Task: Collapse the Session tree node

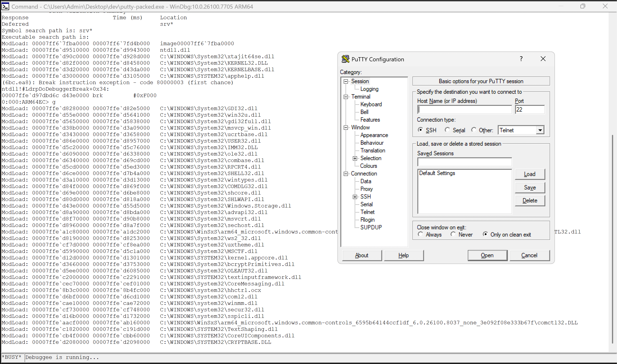Action: point(346,82)
